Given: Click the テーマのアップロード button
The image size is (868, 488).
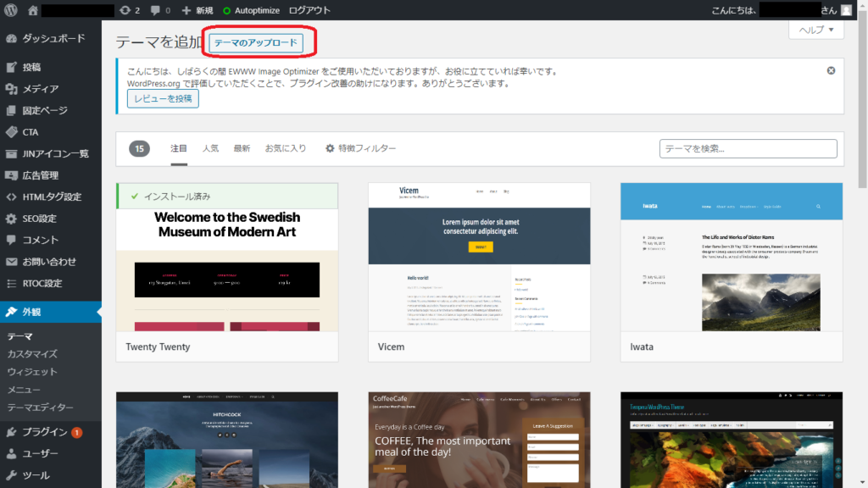Looking at the screenshot, I should point(256,42).
